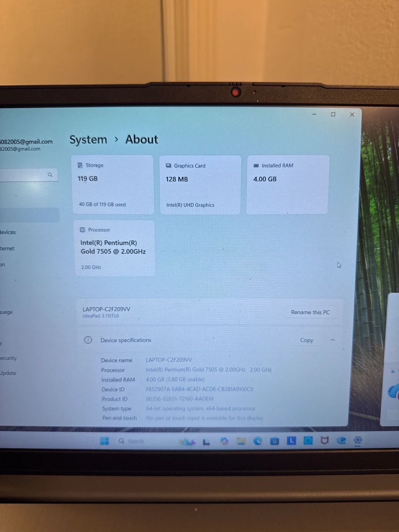
Task: Open Copilot from the taskbar
Action: pyautogui.click(x=224, y=441)
